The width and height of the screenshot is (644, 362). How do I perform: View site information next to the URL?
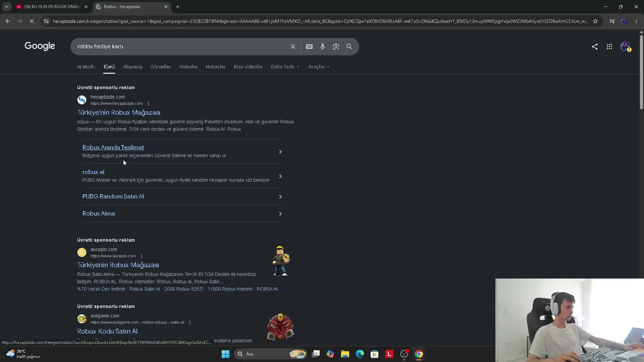click(46, 21)
